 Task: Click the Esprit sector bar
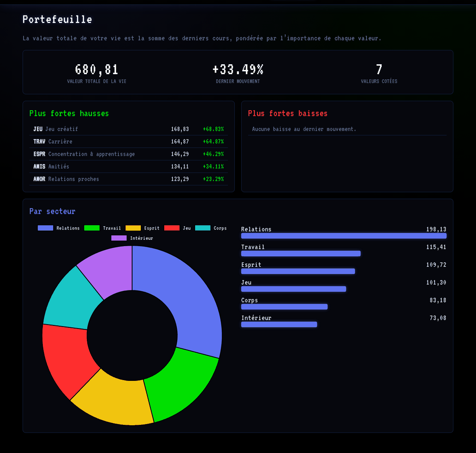click(298, 271)
